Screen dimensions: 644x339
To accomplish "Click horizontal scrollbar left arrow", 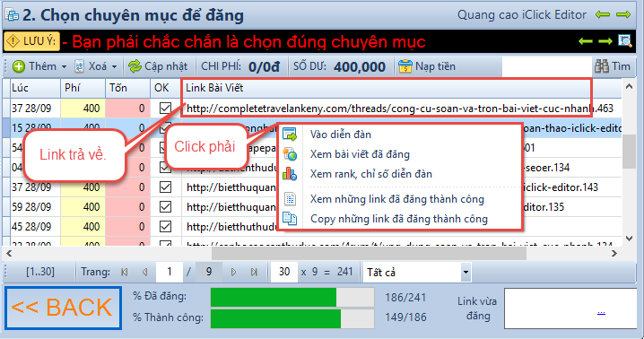I will (9, 254).
